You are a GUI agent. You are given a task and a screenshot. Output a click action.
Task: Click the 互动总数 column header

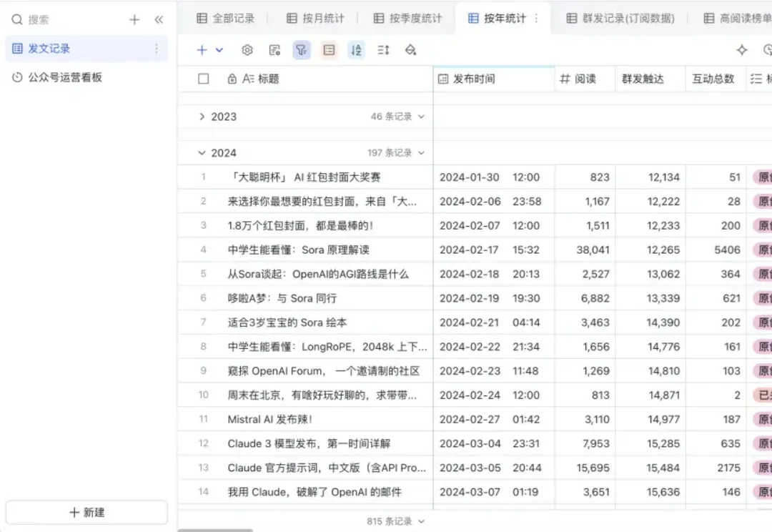(716, 79)
